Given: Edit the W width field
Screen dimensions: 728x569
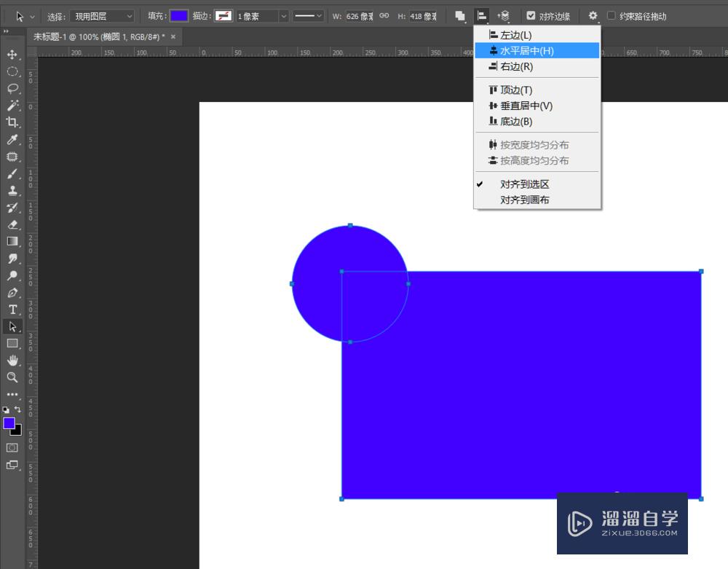Looking at the screenshot, I should click(x=360, y=16).
